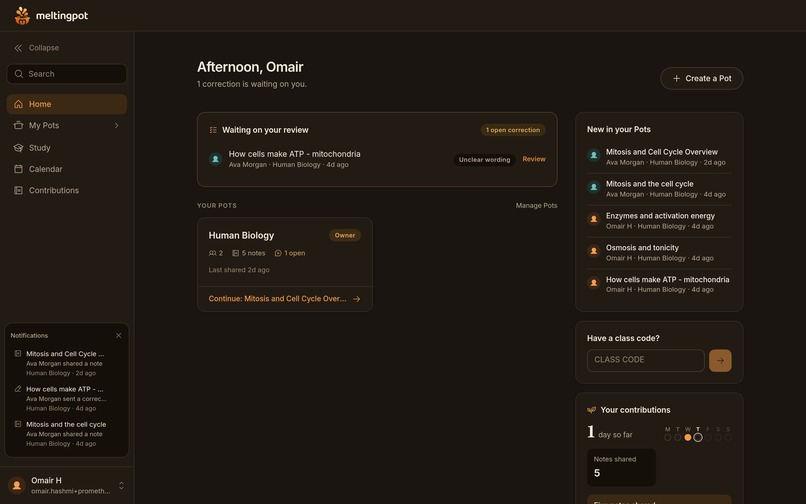Viewport: 806px width, 504px height.
Task: Click 'Last shared 2d ago' text
Action: tap(239, 269)
